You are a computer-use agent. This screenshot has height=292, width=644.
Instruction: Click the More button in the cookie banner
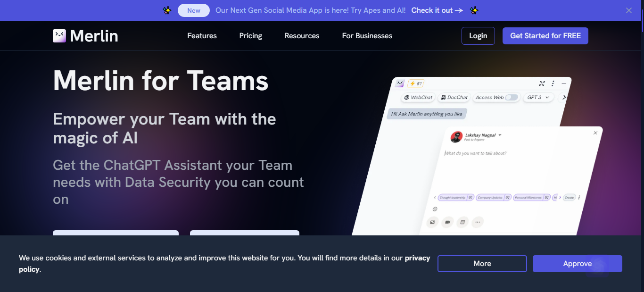(x=482, y=264)
